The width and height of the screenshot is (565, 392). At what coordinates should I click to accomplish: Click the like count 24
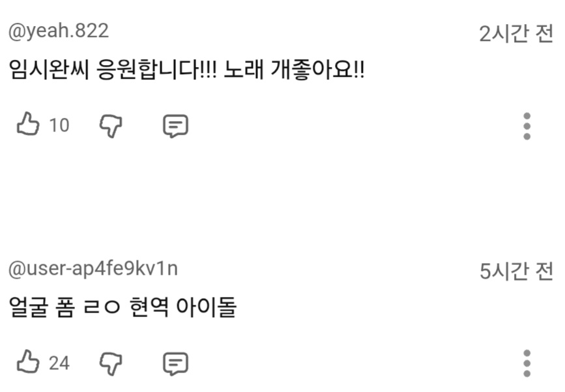click(x=59, y=363)
